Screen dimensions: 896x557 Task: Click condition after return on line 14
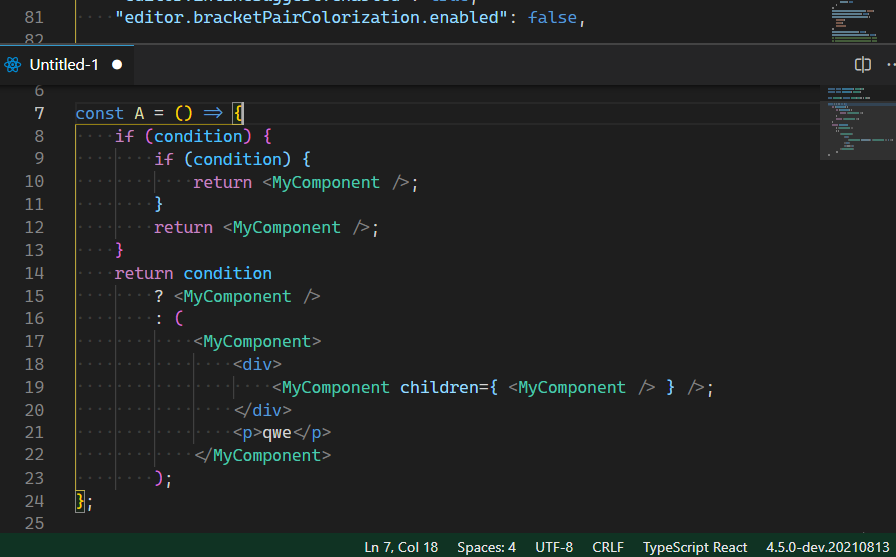tap(227, 273)
